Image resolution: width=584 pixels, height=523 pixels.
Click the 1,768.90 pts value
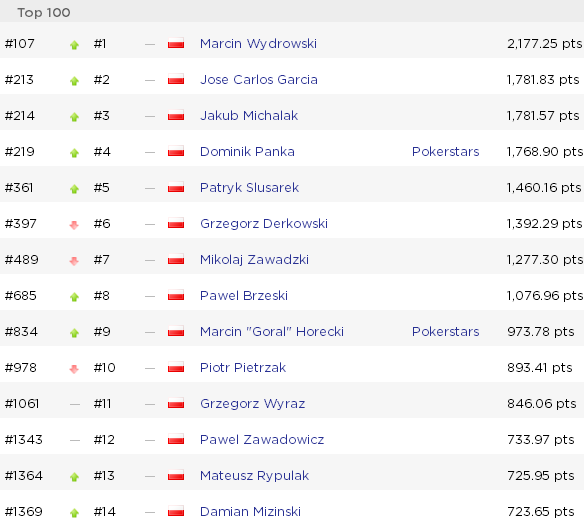click(x=545, y=152)
